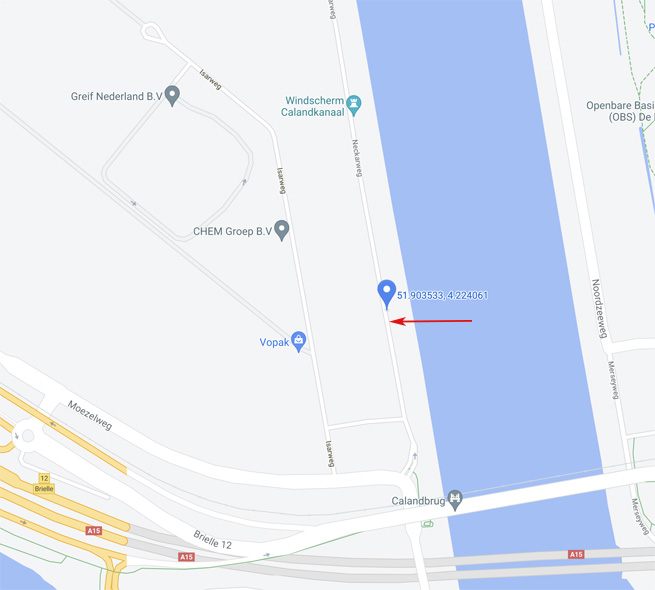The image size is (655, 590).
Task: Open the Vopak place label
Action: tap(274, 342)
